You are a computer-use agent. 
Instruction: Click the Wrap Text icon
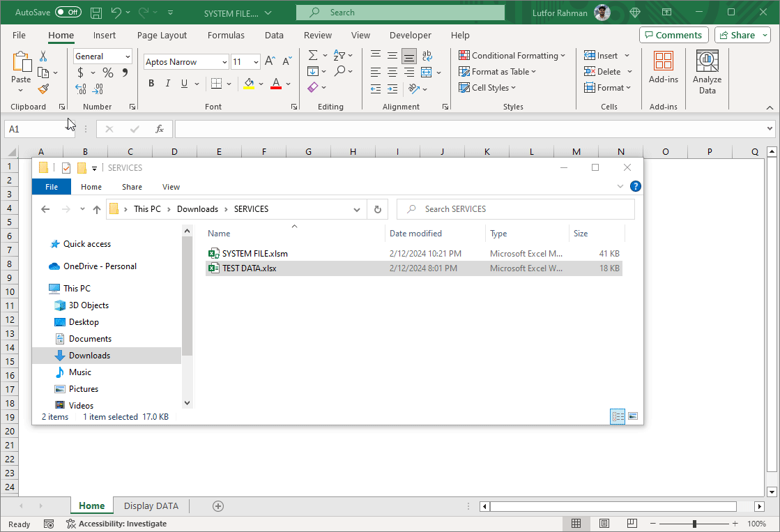pyautogui.click(x=427, y=55)
